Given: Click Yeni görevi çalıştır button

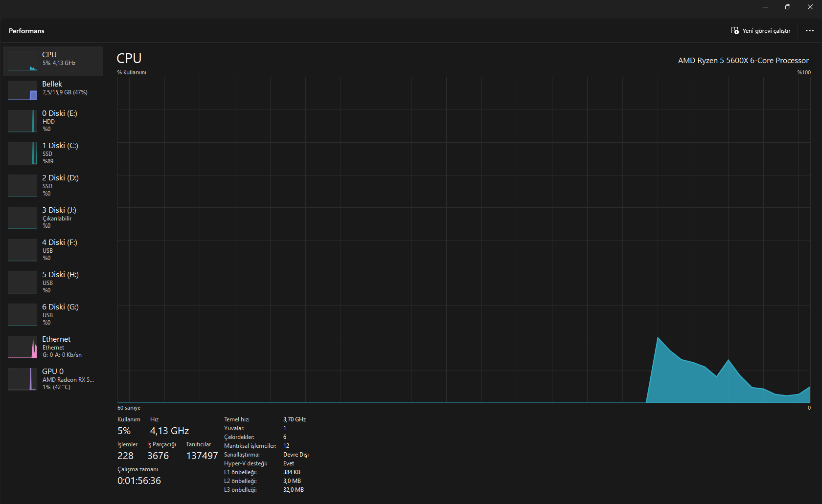Looking at the screenshot, I should [x=761, y=31].
